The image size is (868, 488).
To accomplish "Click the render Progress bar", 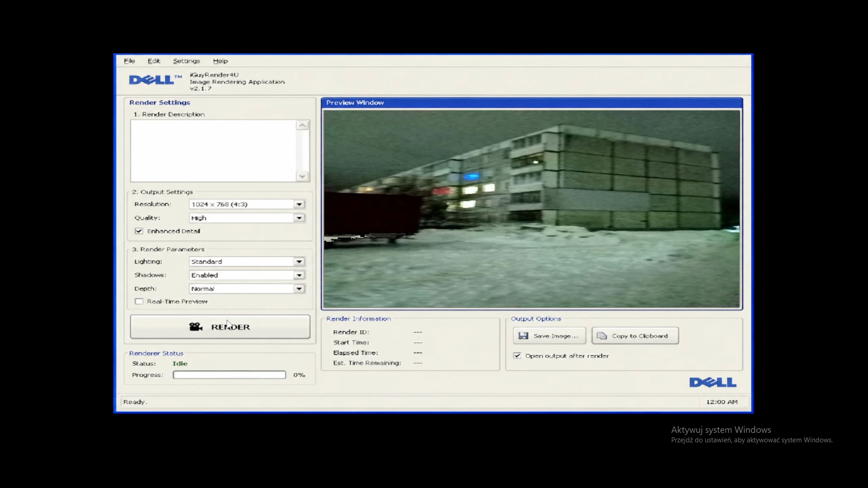I will click(229, 375).
